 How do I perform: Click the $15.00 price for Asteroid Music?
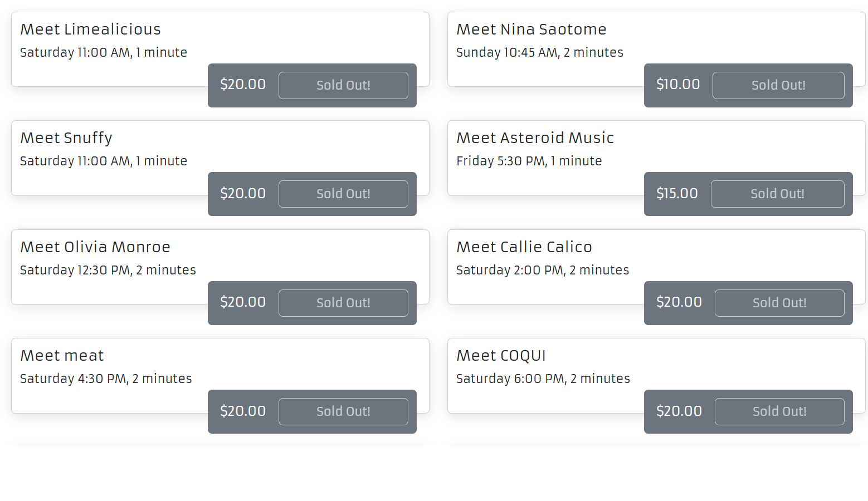pos(677,193)
